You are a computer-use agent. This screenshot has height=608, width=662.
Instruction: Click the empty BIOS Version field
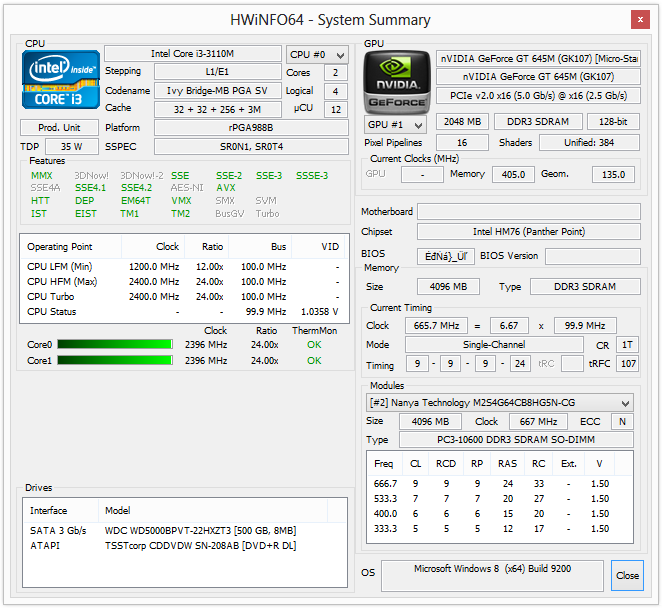pos(593,256)
